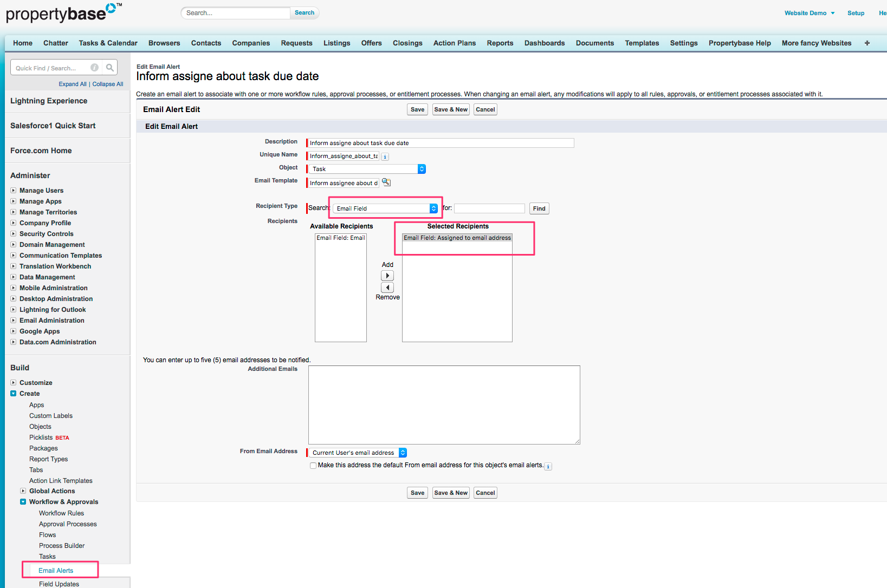Click the top Save & New button

(x=451, y=109)
